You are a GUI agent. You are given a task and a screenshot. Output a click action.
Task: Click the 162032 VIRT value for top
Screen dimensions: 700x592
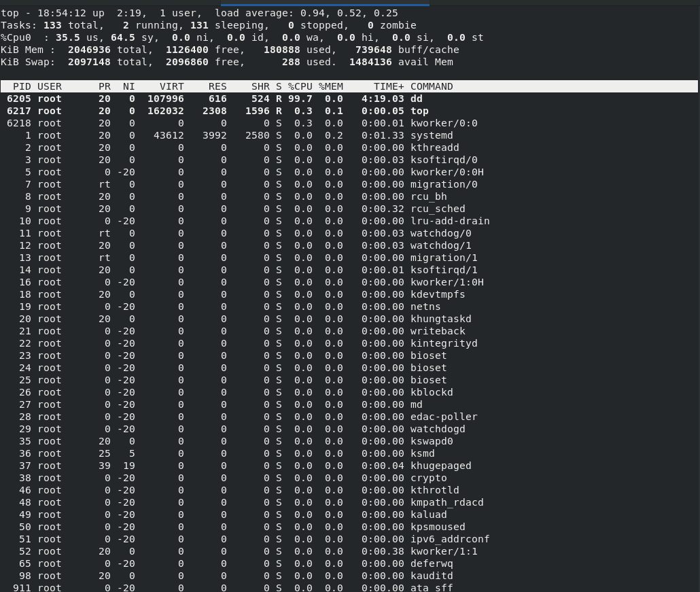pyautogui.click(x=166, y=111)
